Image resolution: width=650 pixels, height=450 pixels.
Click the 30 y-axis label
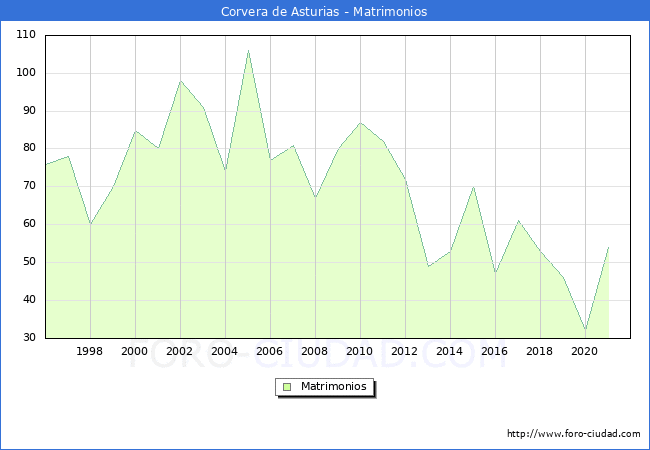pyautogui.click(x=29, y=338)
